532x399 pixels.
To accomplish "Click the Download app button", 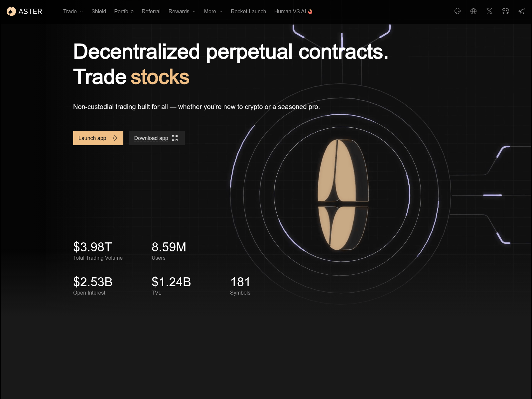I will (x=151, y=138).
